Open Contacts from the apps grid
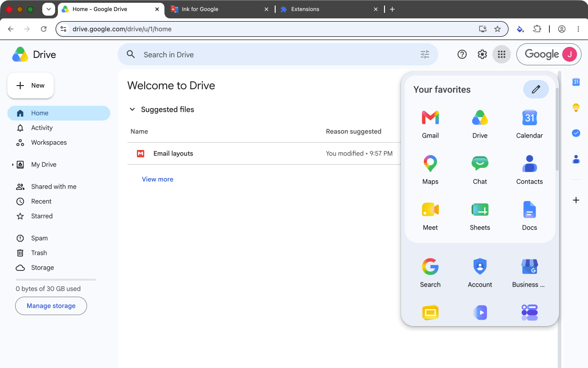The width and height of the screenshot is (588, 368). [530, 170]
